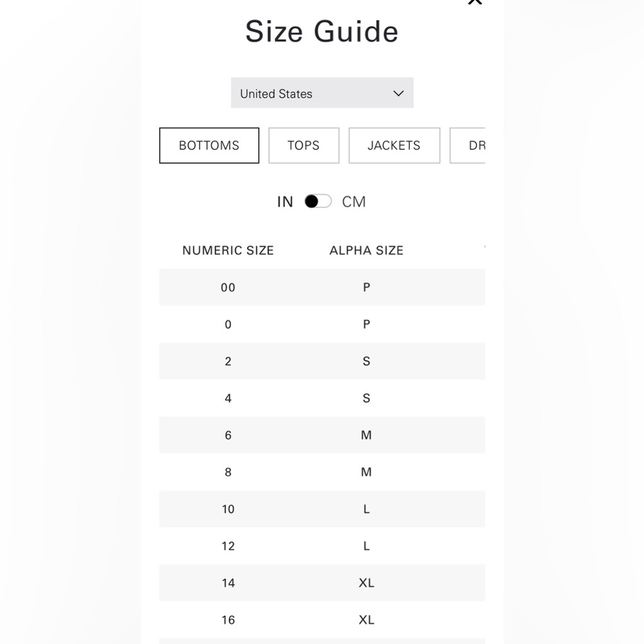Expand the country list with the chevron arrow
Viewport: 644px width, 644px height.
[398, 93]
